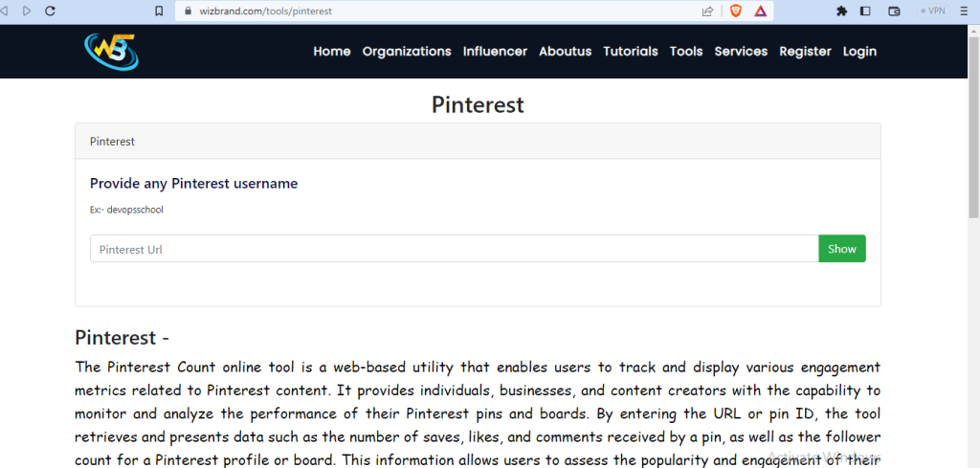Click the WizBrand logo

[x=111, y=51]
